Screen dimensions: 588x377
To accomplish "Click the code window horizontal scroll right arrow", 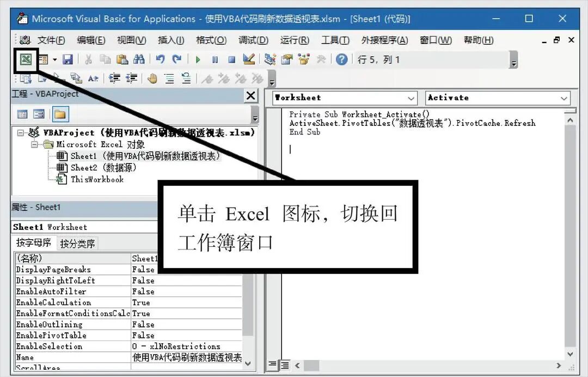I will click(559, 365).
